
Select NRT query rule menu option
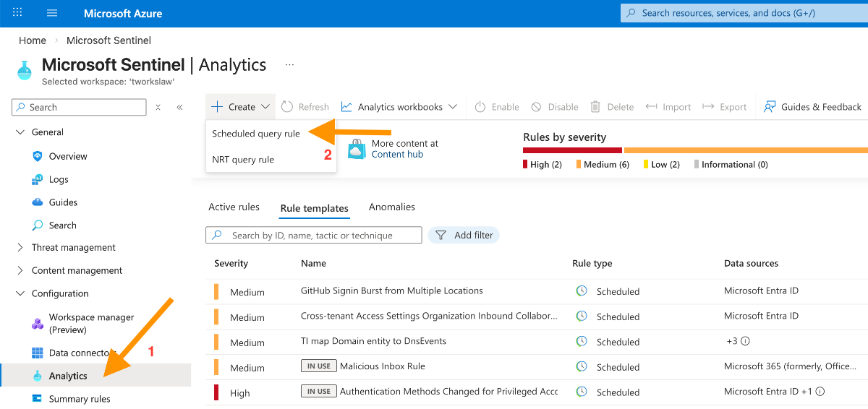[x=243, y=160]
